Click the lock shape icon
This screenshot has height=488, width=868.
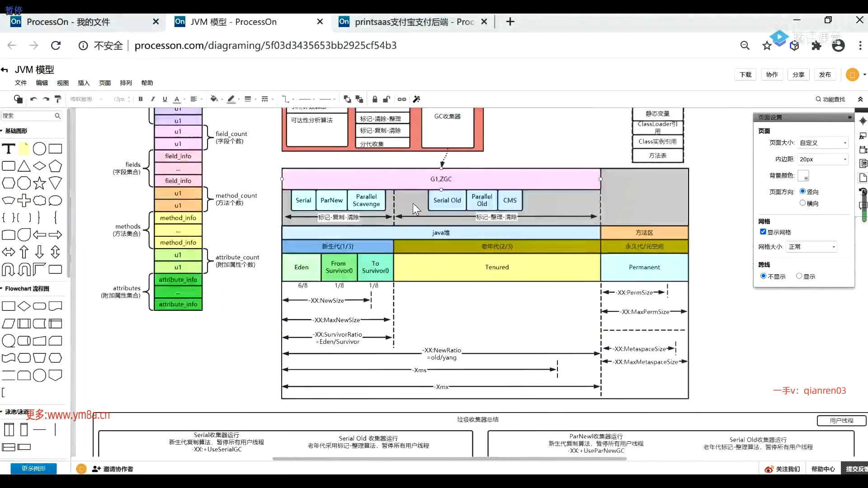[375, 99]
